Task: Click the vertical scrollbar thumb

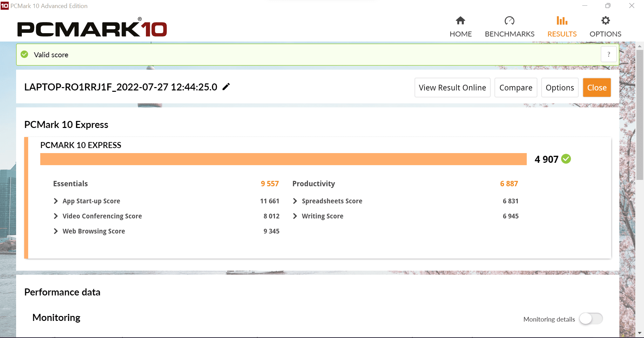Action: 640,115
